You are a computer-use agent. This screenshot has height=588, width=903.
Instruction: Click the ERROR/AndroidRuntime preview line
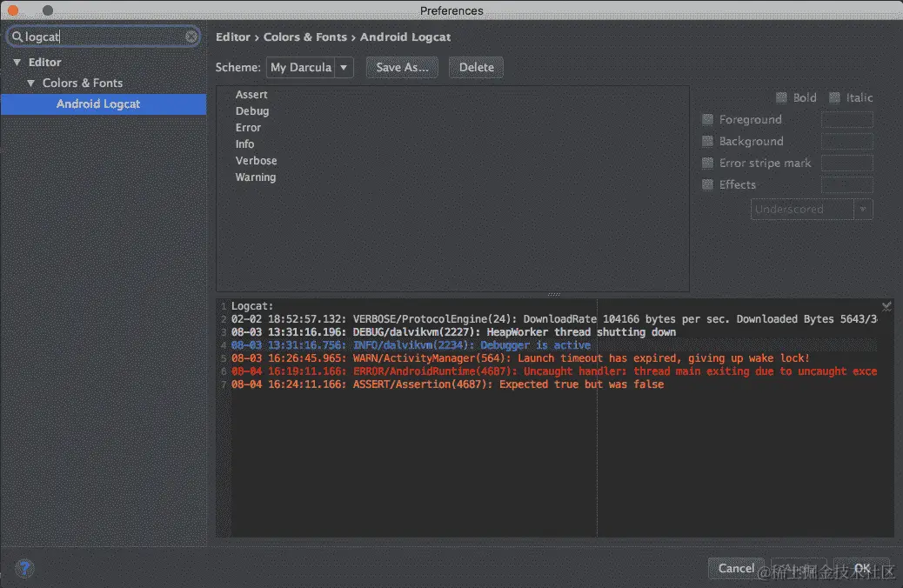[x=554, y=371]
